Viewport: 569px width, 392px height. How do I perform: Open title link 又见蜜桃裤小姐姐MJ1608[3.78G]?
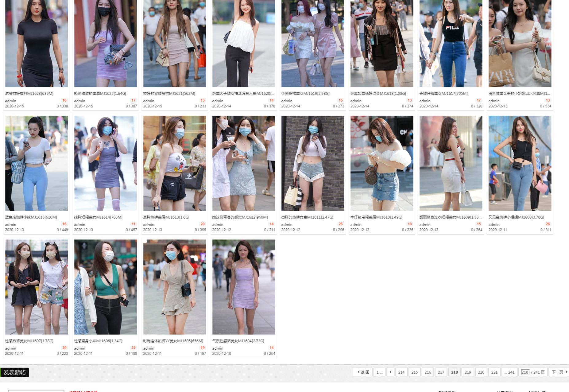[516, 217]
